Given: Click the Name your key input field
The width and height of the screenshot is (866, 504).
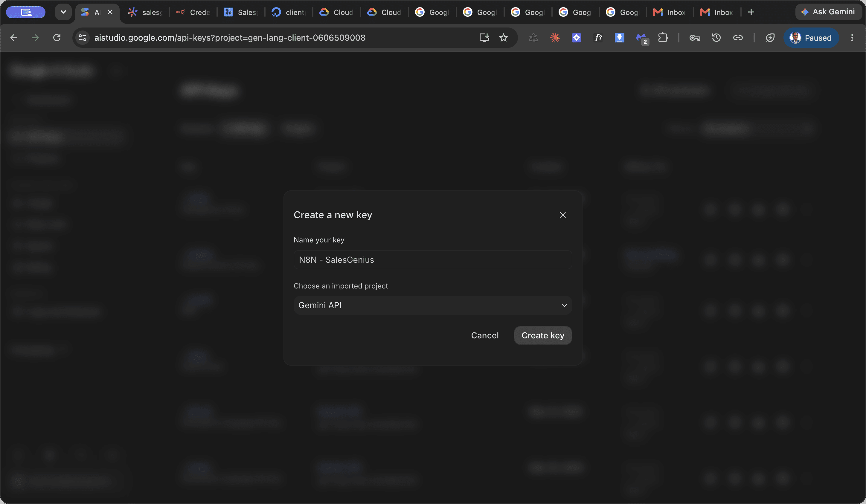Looking at the screenshot, I should tap(433, 260).
